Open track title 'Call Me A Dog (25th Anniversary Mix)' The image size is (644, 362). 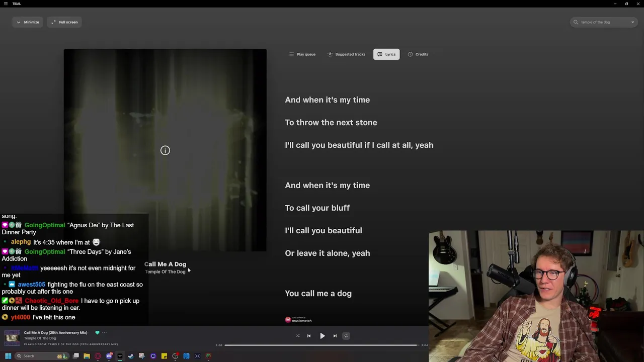pyautogui.click(x=55, y=332)
